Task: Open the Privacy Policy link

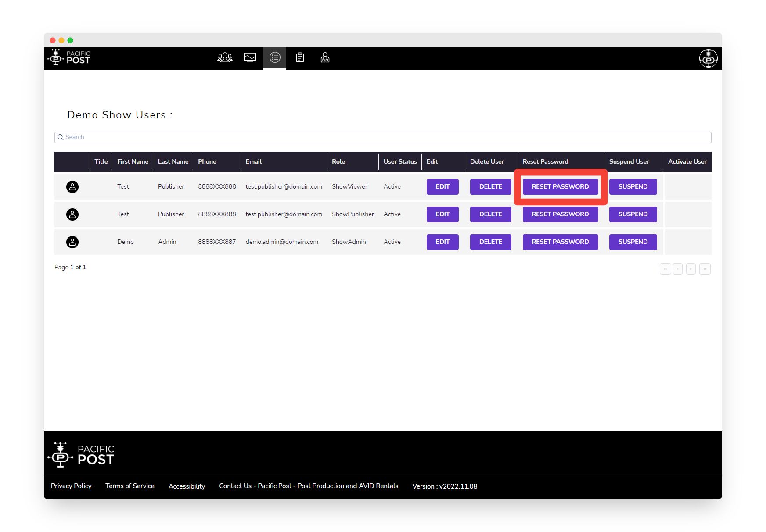Action: (71, 486)
